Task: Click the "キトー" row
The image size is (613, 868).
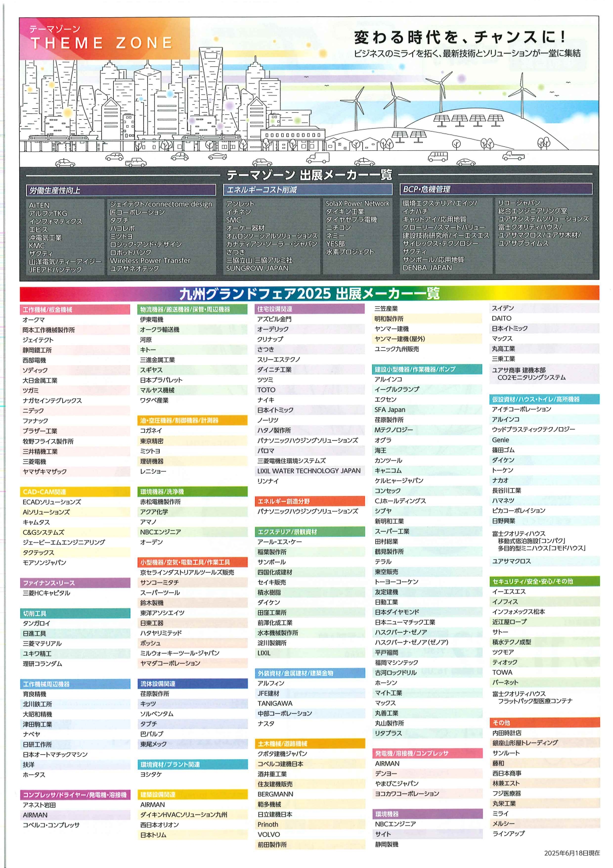Action: click(x=192, y=350)
